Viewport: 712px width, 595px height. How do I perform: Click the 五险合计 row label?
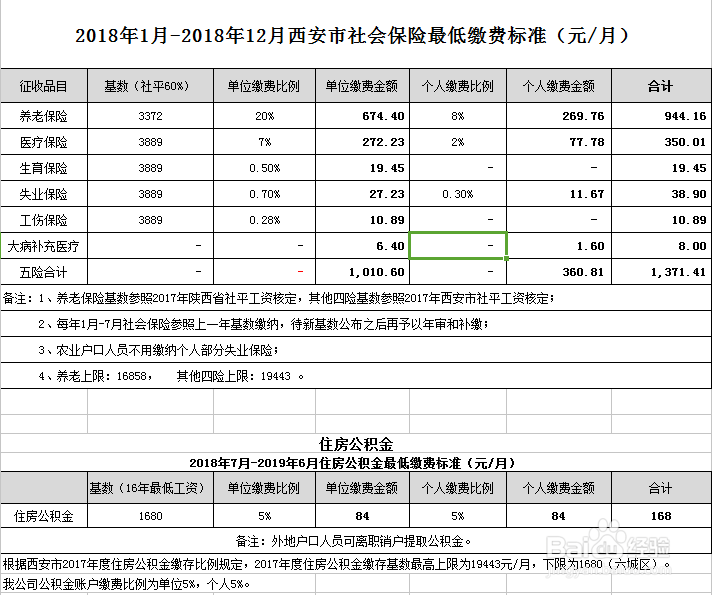44,272
